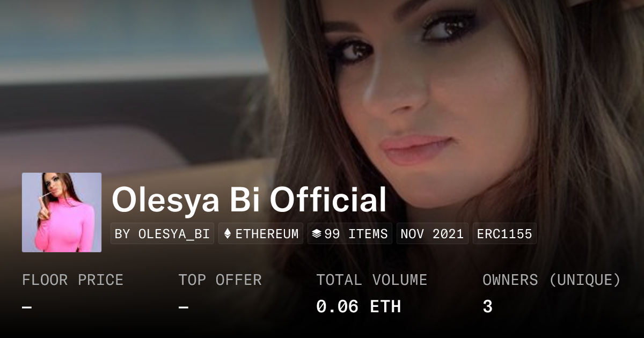
Task: Click the OLESYA_BI username text
Action: point(174,234)
